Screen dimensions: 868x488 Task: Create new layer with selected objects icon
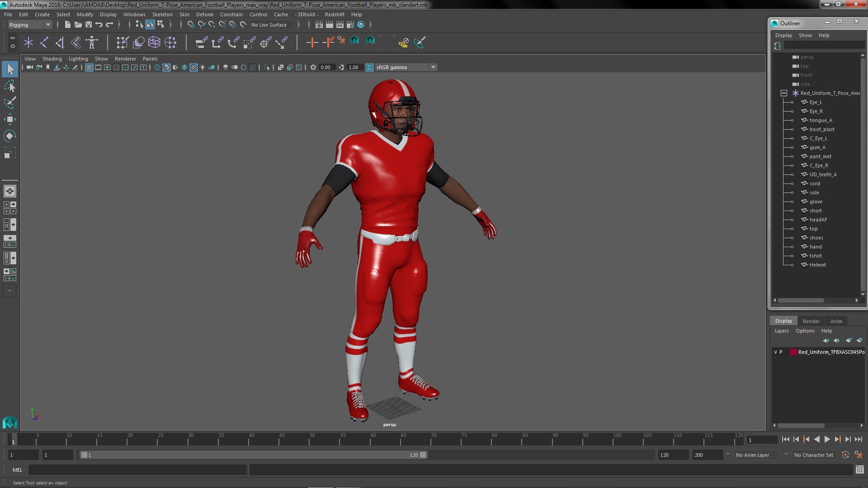pos(859,340)
